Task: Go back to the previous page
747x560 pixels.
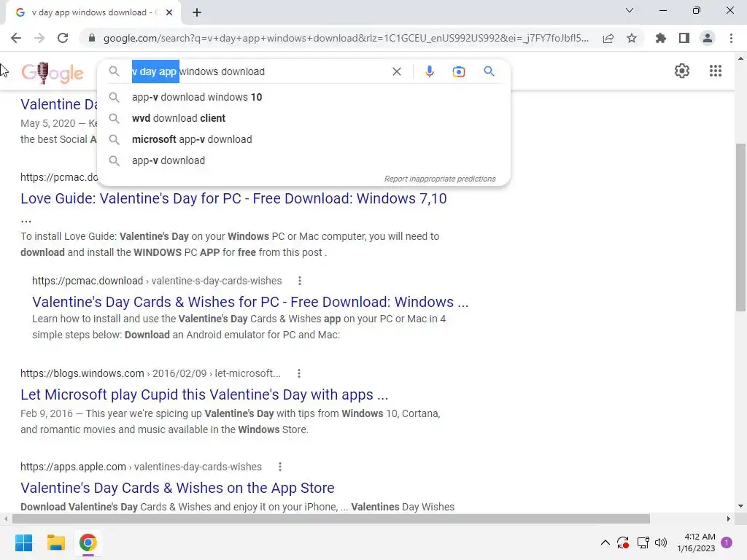Action: pyautogui.click(x=16, y=38)
